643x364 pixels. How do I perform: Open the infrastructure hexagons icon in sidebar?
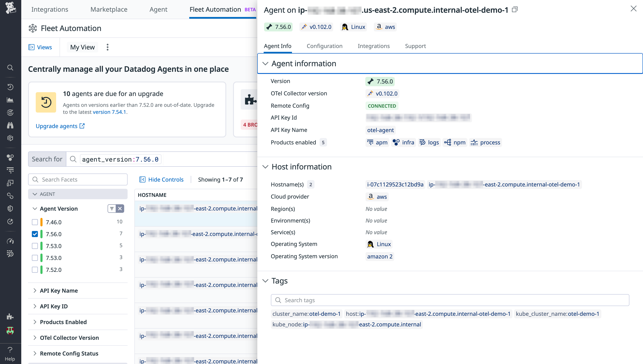tap(10, 157)
